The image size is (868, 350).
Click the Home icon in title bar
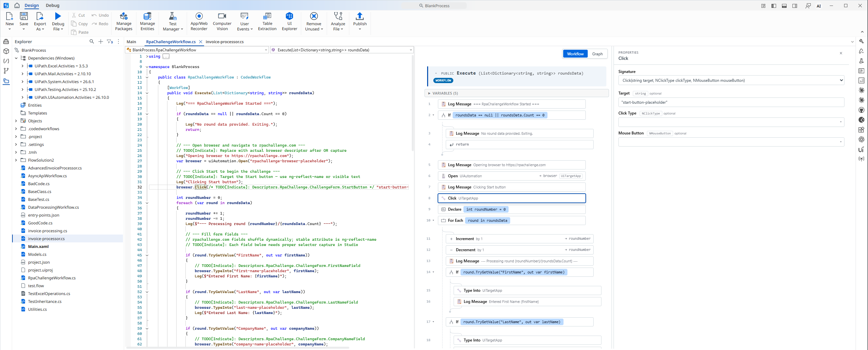click(x=17, y=5)
